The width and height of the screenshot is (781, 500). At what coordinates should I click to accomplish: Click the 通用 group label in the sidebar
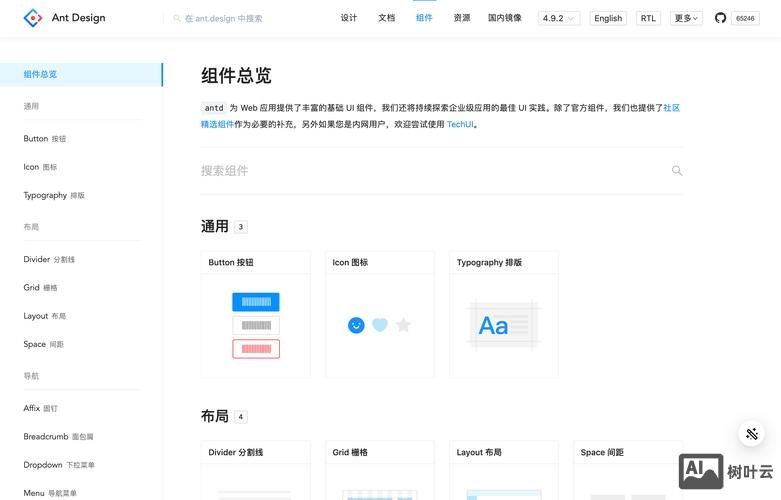point(31,106)
